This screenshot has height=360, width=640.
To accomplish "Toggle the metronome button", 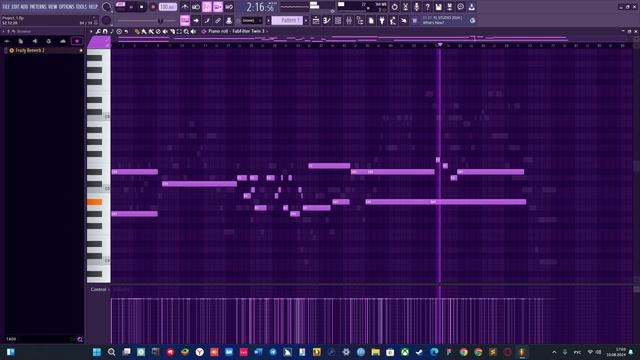I will point(185,7).
